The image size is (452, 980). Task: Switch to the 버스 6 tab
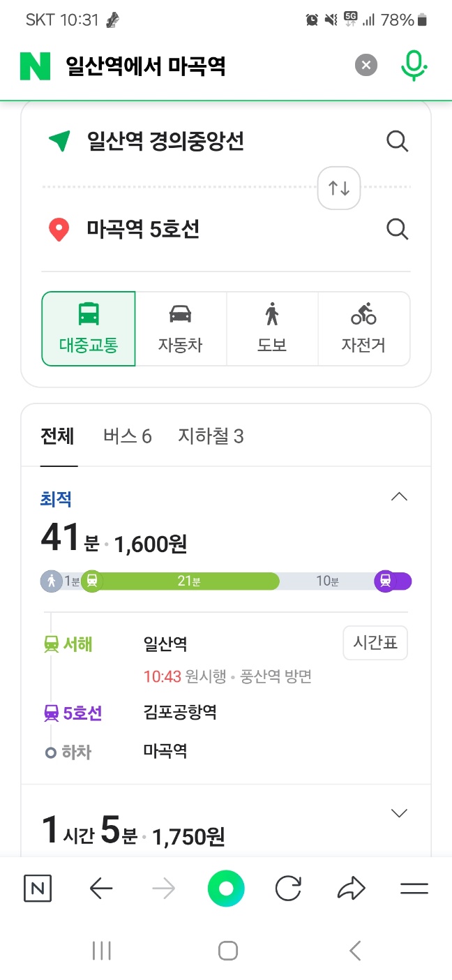[126, 436]
